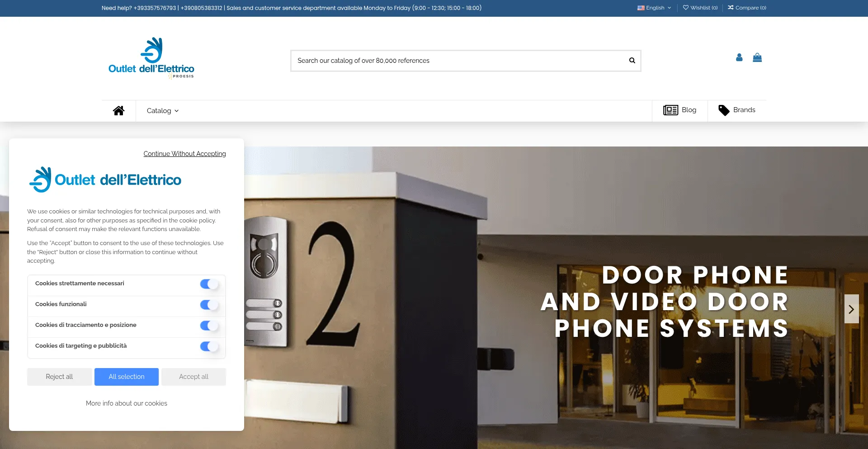Screen dimensions: 868x449
Task: Advance slider with next arrow
Action: [x=851, y=309]
